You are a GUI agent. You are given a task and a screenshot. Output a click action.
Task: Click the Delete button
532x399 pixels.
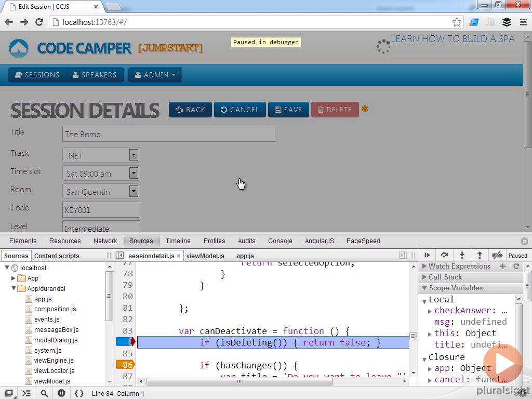tap(335, 110)
